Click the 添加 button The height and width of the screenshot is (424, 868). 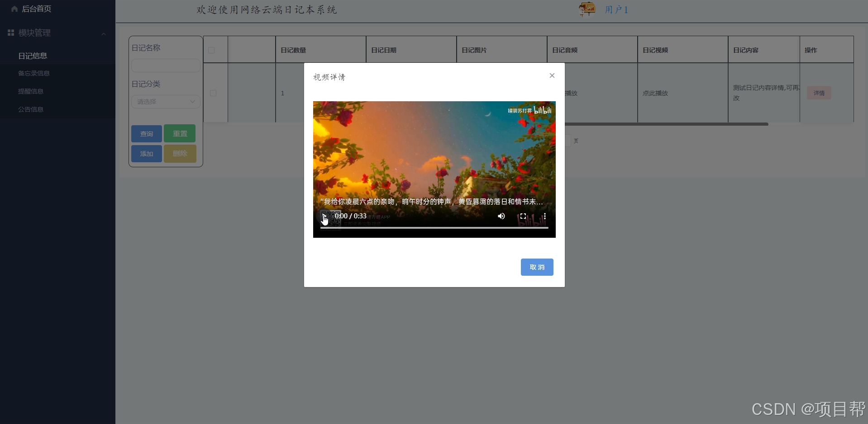[147, 154]
